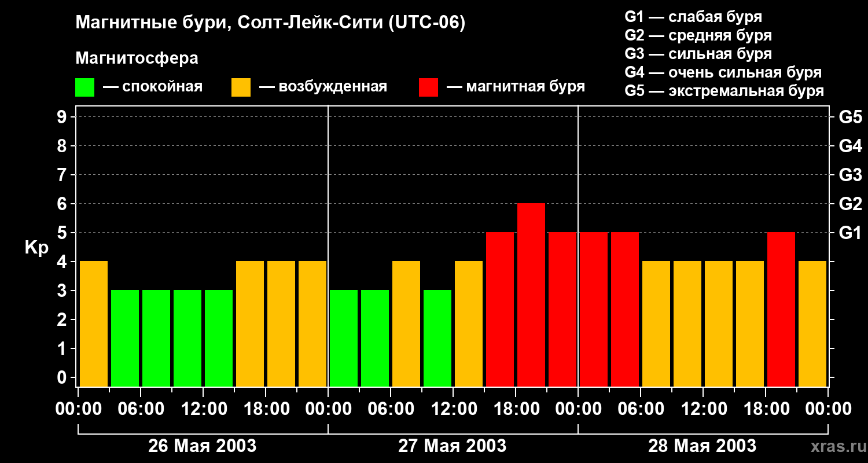Click the '— возбужденная' legend label
The width and height of the screenshot is (868, 463).
click(x=323, y=87)
